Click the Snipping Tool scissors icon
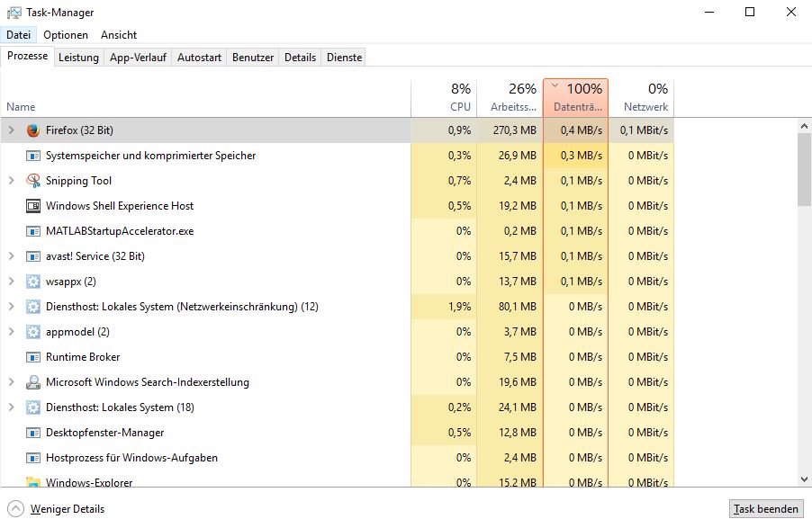Screen dimensions: 812x528 coord(33,181)
